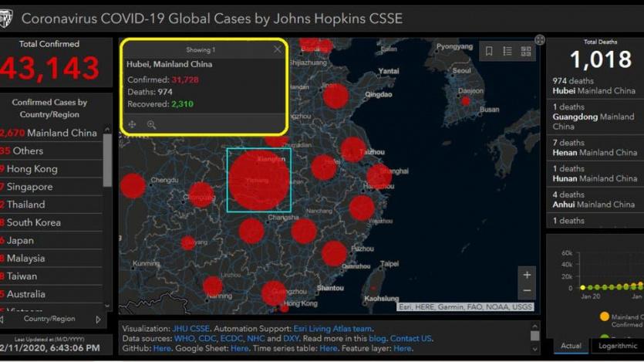Open the map bookmarks icon

(489, 52)
